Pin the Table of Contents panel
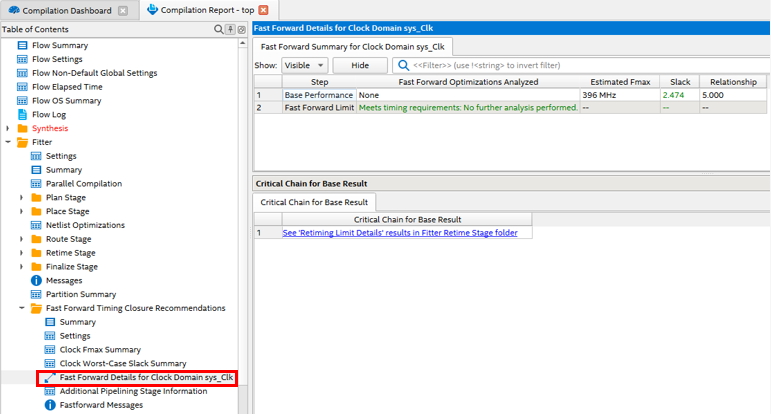The width and height of the screenshot is (771, 414). point(230,29)
